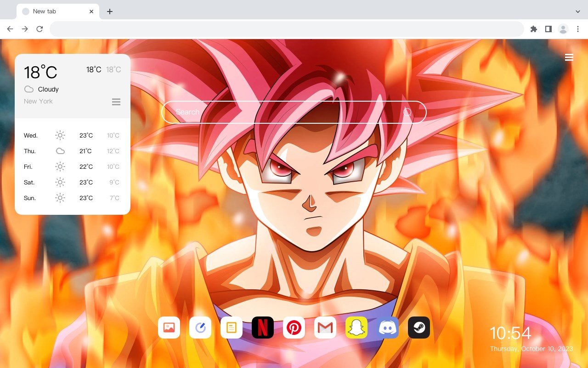Launch the Pinterest shortcut
This screenshot has width=588, height=368.
click(294, 328)
